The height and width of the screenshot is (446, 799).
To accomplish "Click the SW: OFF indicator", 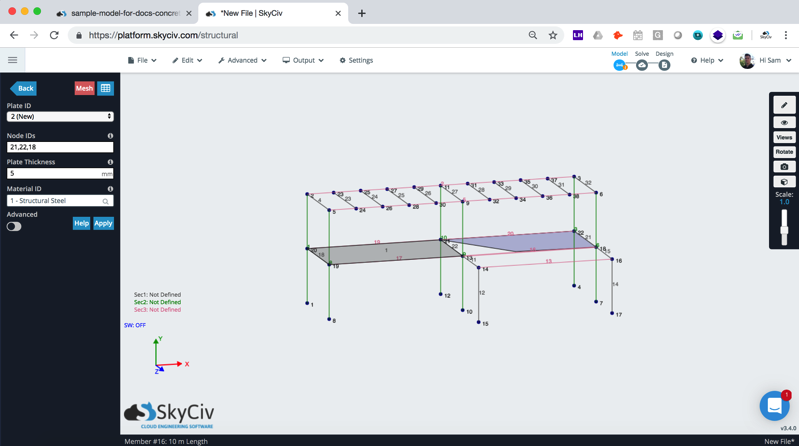I will (135, 325).
